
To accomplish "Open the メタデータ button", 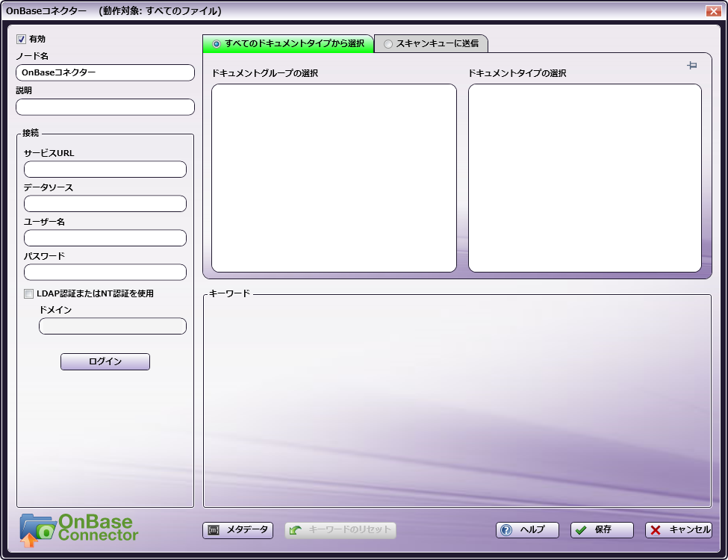I will [237, 530].
